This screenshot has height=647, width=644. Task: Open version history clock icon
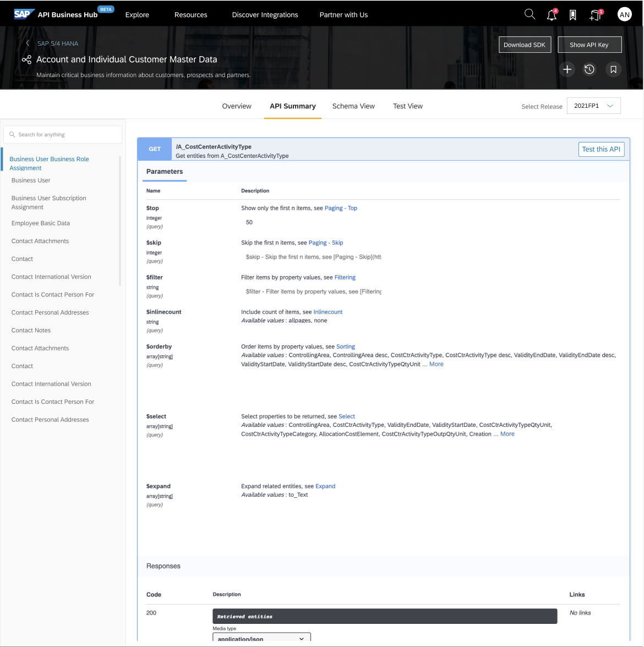pos(590,69)
